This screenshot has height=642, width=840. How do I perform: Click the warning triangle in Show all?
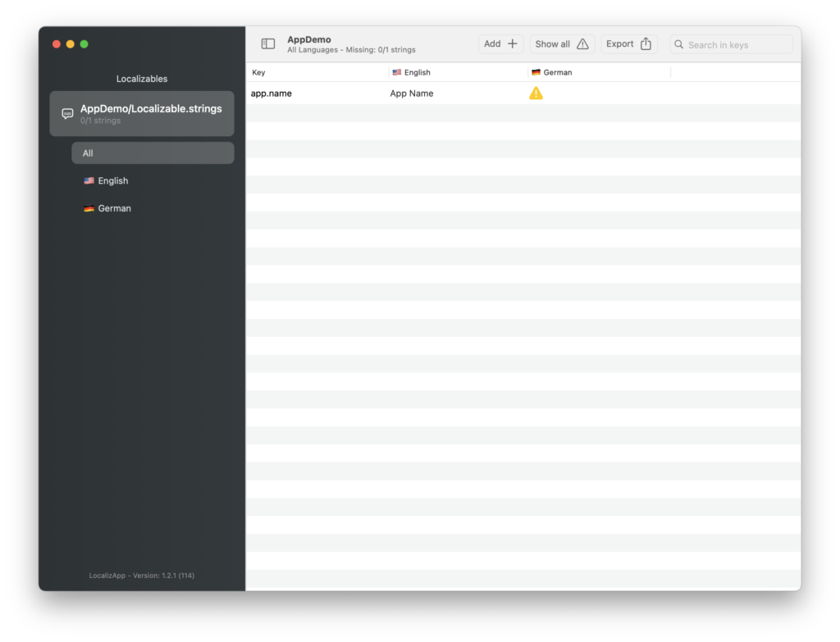click(x=582, y=44)
